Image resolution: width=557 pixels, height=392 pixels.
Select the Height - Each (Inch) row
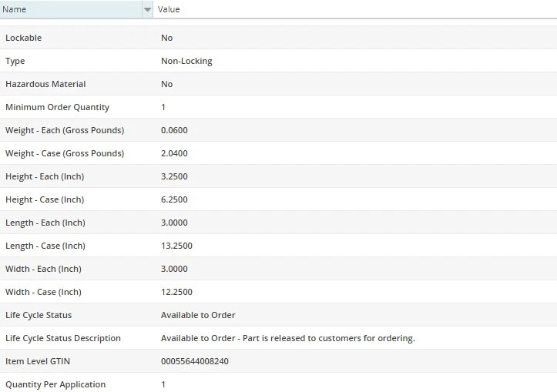coord(45,176)
